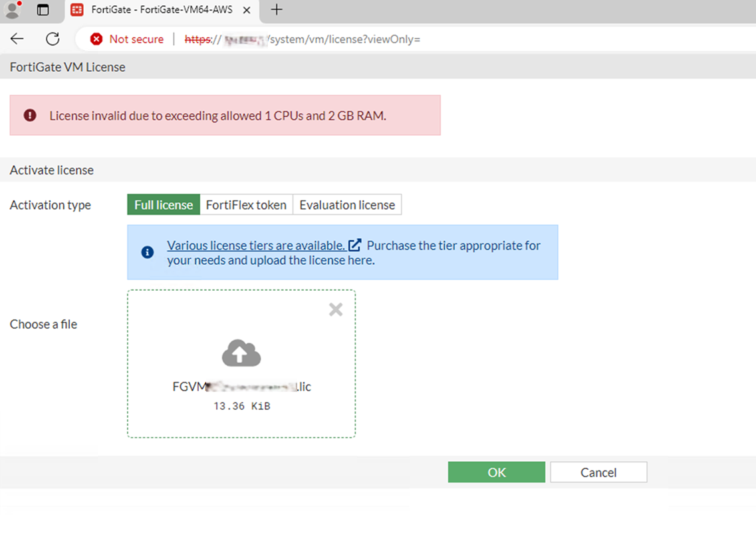Screen dimensions: 756x541
Task: Click the cloud upload icon
Action: pyautogui.click(x=241, y=353)
